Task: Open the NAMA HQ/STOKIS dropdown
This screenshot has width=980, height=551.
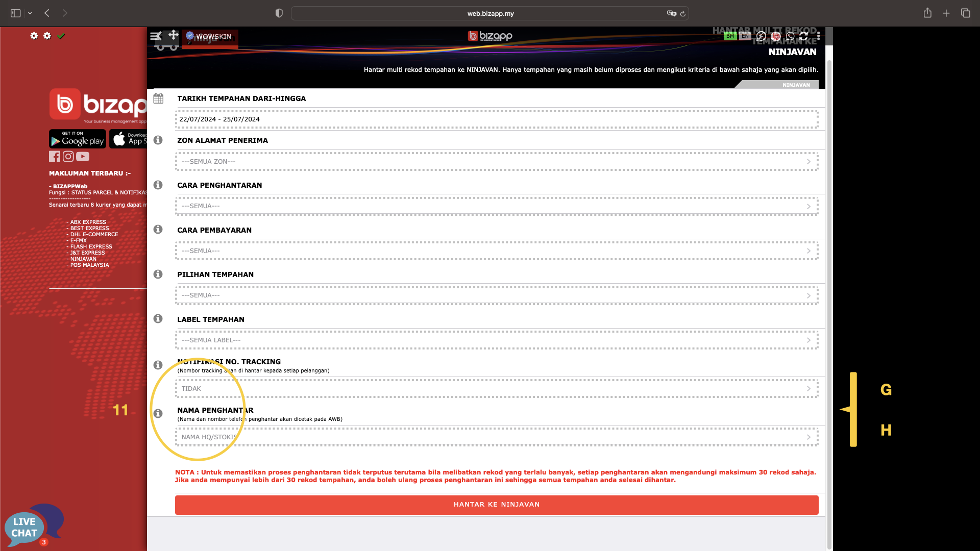Action: pos(497,437)
